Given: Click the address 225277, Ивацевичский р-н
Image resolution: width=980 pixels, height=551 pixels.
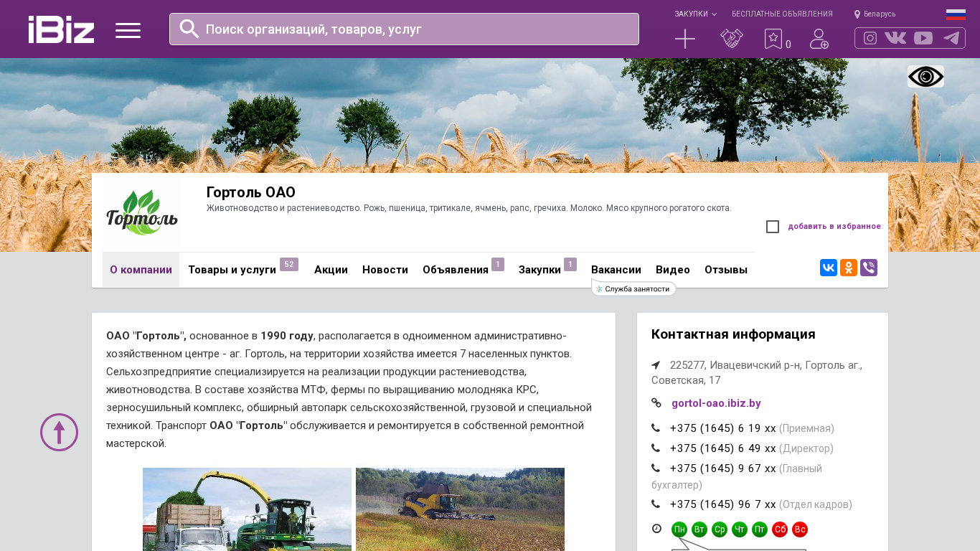Looking at the screenshot, I should 757,372.
